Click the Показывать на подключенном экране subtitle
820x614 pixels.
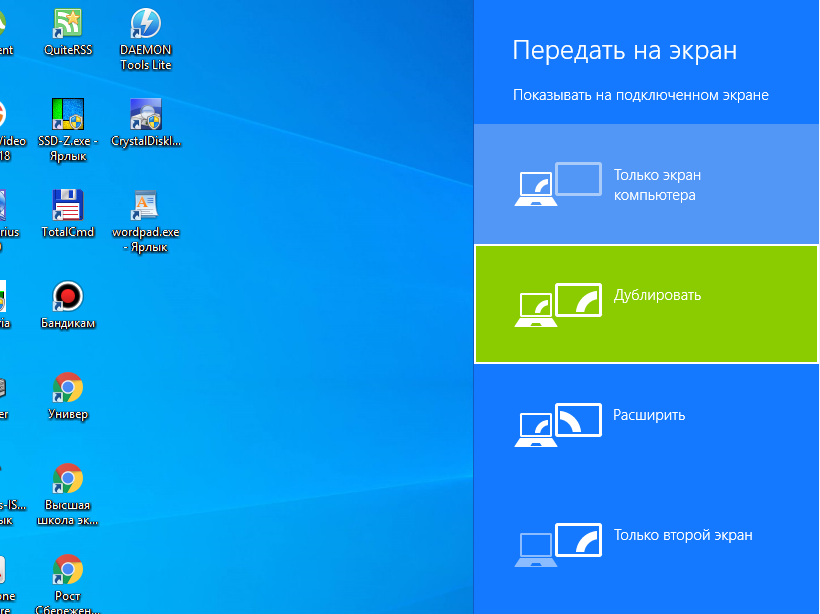tap(641, 95)
